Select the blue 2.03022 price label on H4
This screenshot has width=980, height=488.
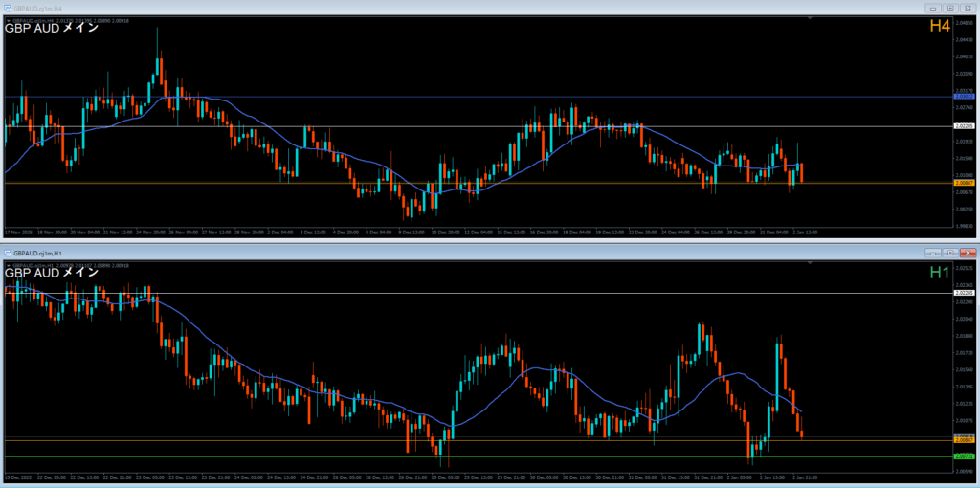(965, 97)
